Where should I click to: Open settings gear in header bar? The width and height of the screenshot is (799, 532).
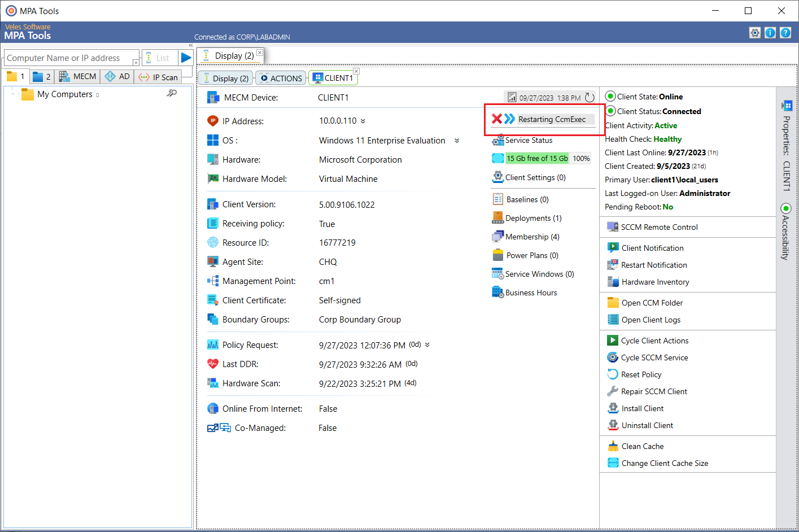pos(755,33)
